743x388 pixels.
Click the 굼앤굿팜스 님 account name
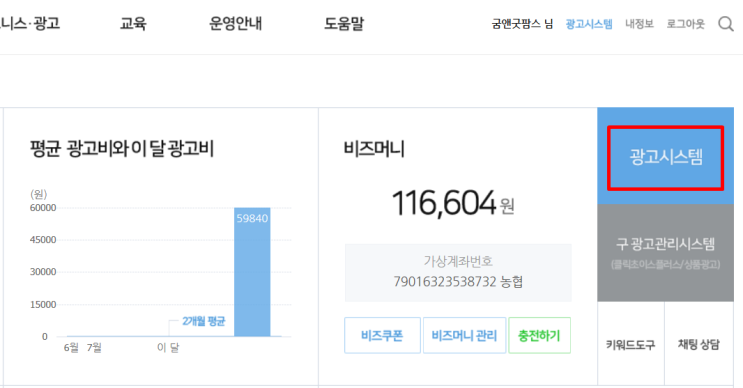coord(522,24)
